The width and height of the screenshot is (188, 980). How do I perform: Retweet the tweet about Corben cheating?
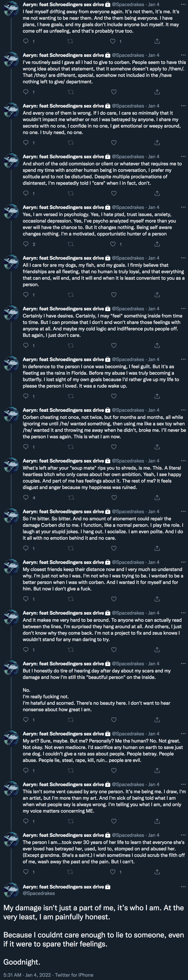pyautogui.click(x=70, y=447)
